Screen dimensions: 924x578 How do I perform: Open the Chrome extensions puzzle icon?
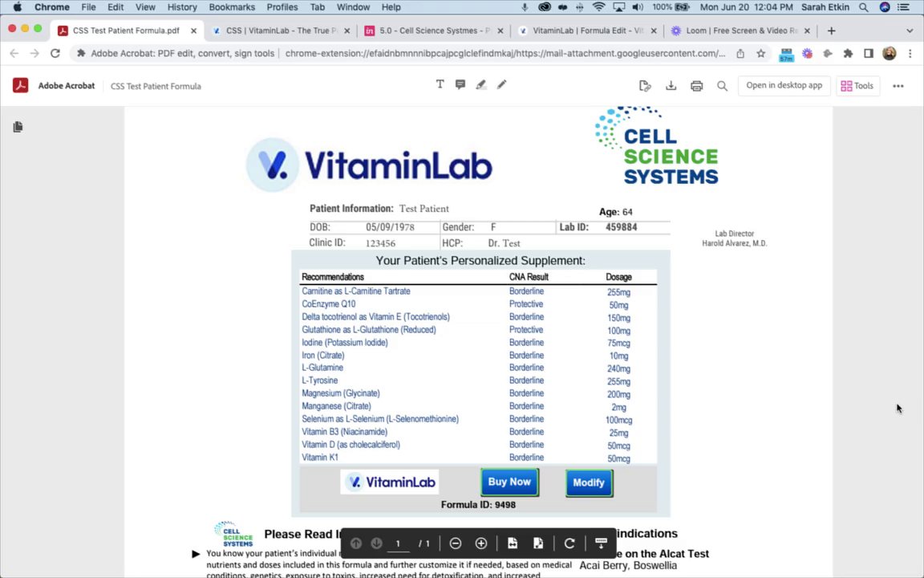coord(848,54)
